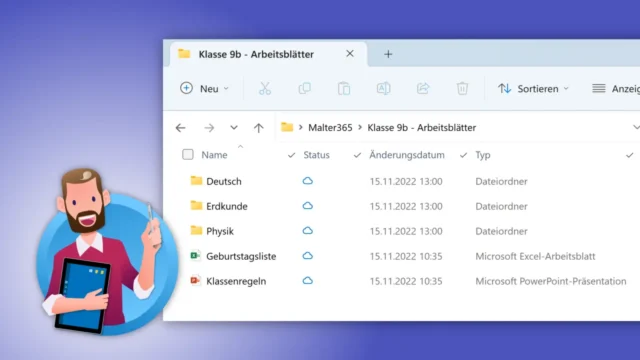Click Microsoft Excel-Arbeitsblatt type cell
640x360 pixels.
[x=535, y=256]
